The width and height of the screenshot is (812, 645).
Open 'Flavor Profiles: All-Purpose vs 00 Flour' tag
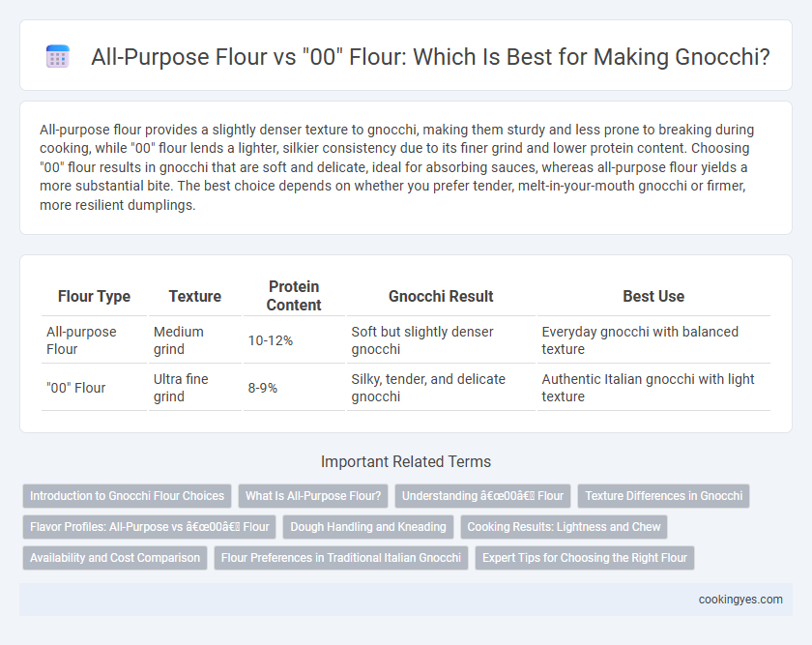tap(149, 527)
